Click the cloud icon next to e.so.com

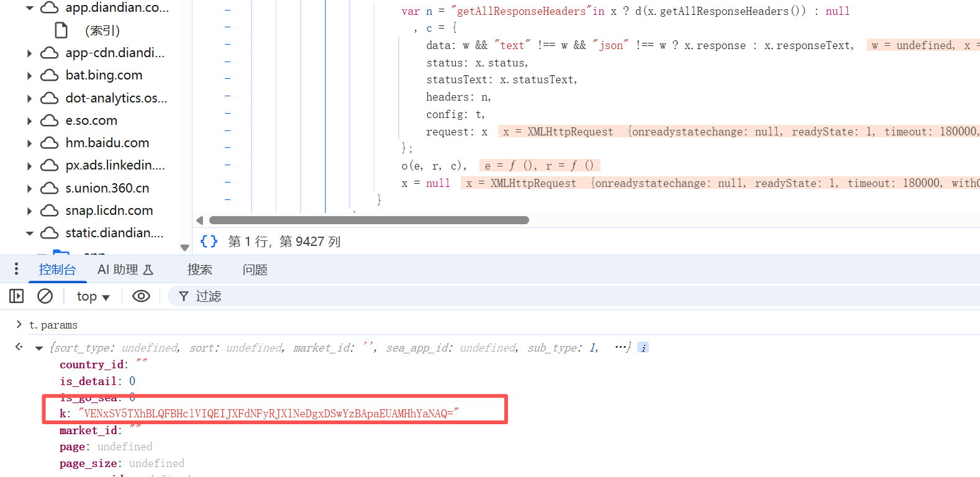pyautogui.click(x=50, y=120)
